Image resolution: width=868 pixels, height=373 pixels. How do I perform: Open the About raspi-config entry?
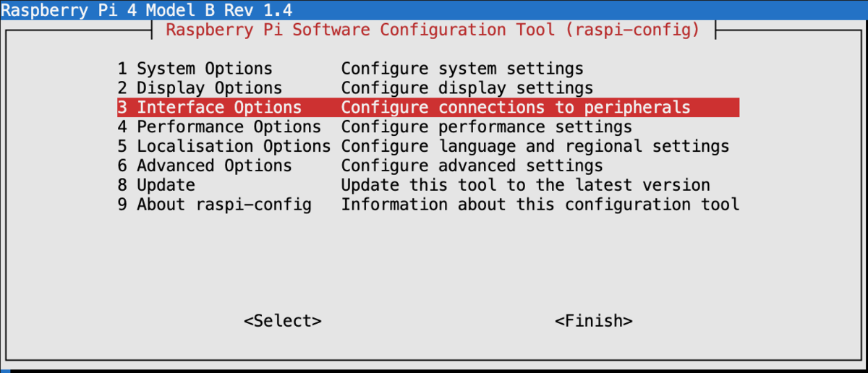tap(215, 205)
